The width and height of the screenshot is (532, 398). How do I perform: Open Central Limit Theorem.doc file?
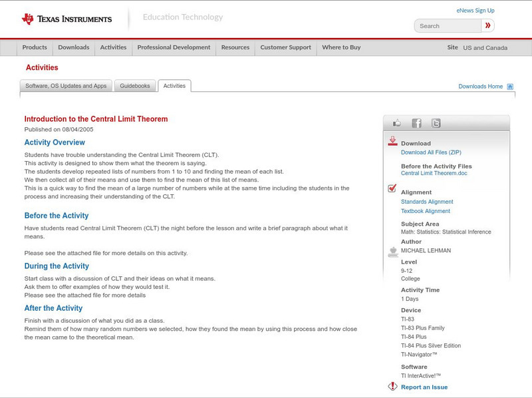(x=434, y=173)
